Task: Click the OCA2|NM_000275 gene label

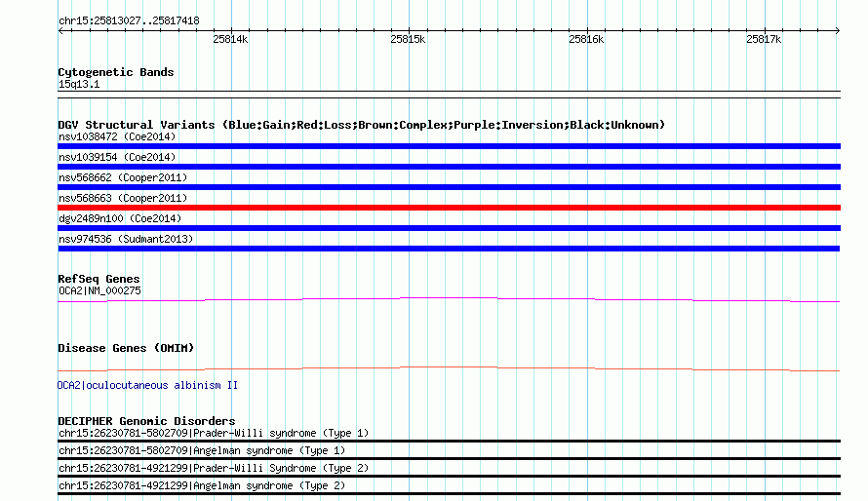Action: [x=99, y=290]
